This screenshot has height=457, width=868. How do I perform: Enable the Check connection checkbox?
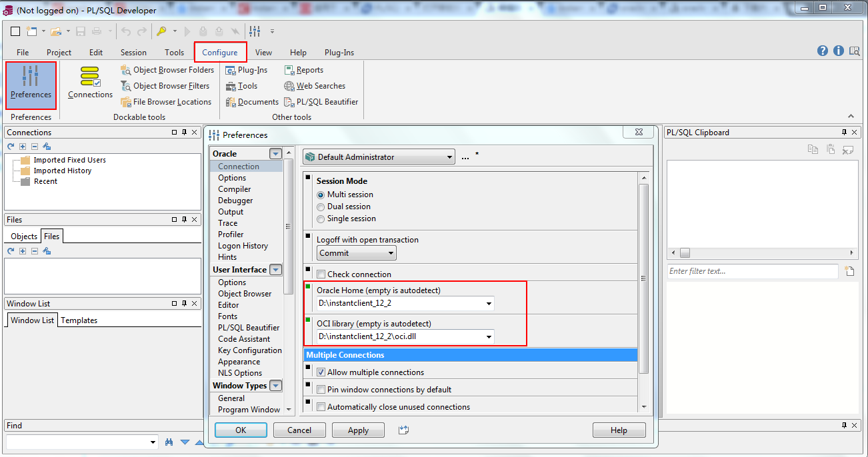[321, 274]
